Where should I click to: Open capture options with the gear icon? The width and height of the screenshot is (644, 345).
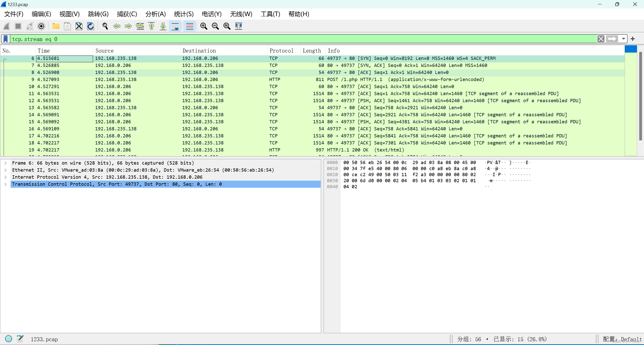click(41, 26)
